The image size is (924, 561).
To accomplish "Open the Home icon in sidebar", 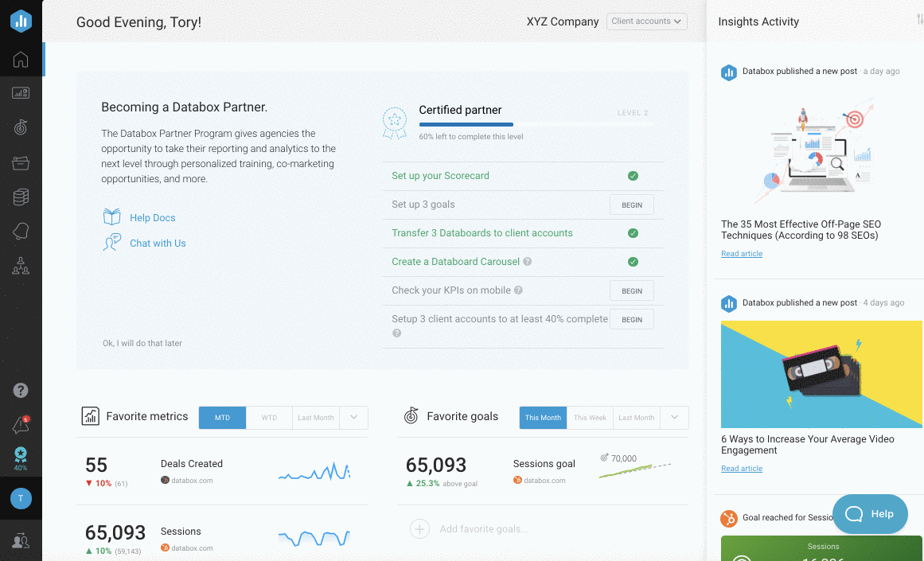I will pyautogui.click(x=21, y=60).
